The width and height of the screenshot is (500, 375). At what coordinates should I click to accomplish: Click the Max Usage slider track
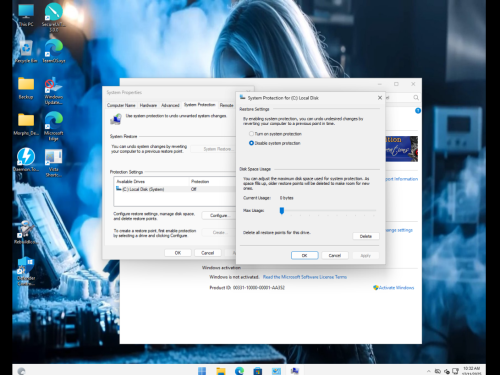[x=328, y=211]
